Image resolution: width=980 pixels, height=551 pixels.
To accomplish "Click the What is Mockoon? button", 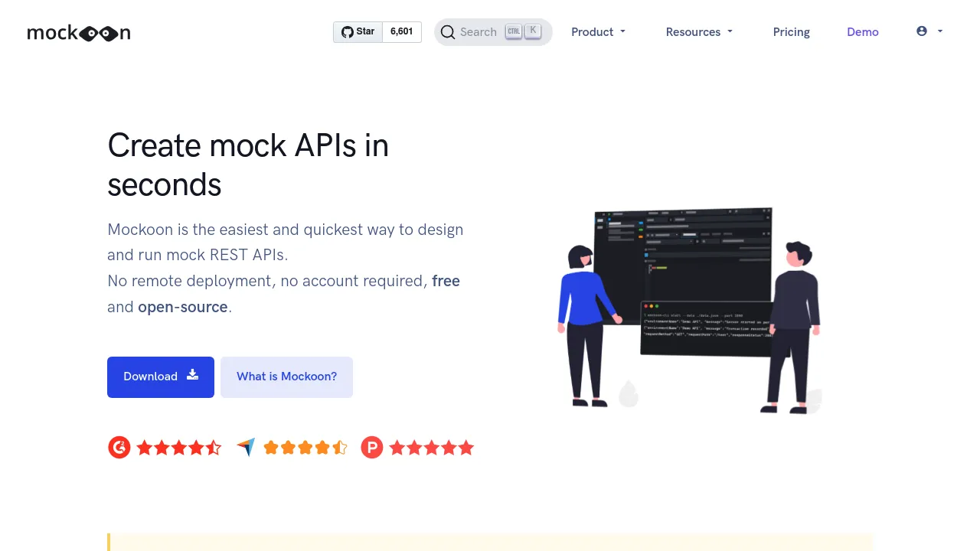I will pyautogui.click(x=286, y=377).
